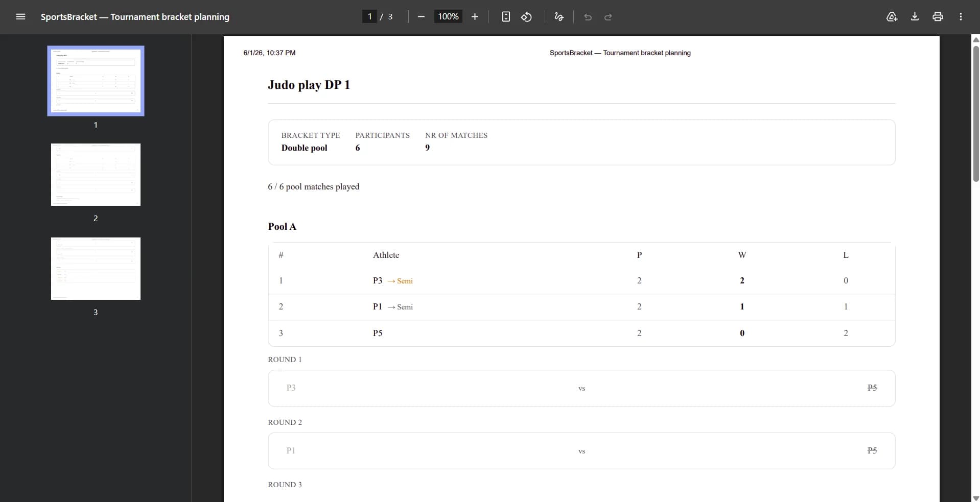Image resolution: width=980 pixels, height=502 pixels.
Task: Rotate the document counterclockwise
Action: (x=526, y=17)
